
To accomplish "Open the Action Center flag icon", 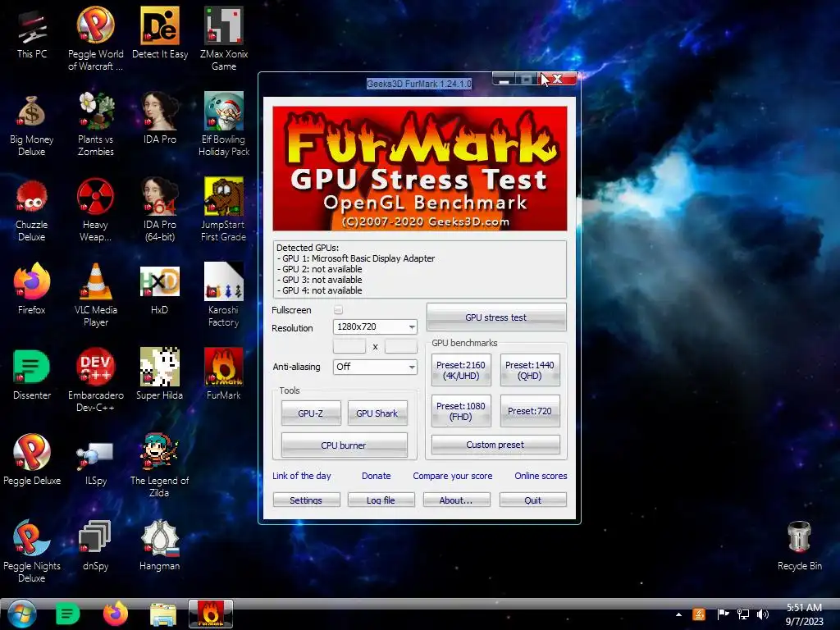I will point(724,614).
